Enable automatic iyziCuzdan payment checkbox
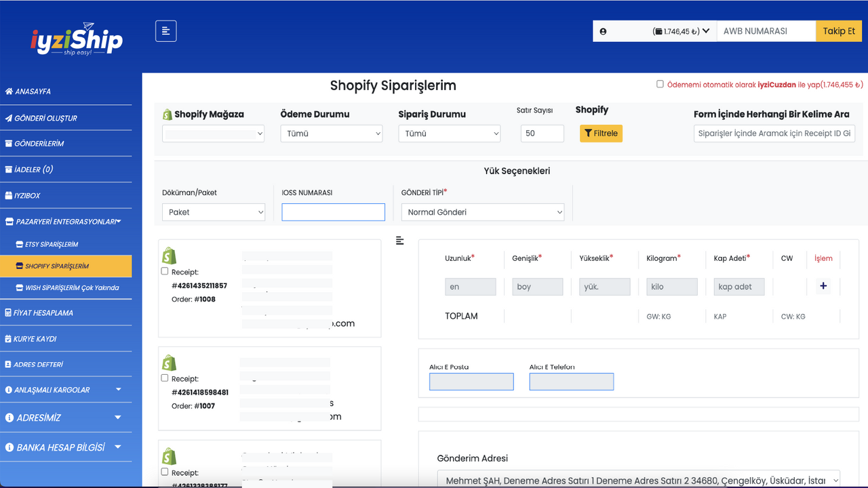Image resolution: width=868 pixels, height=488 pixels. (660, 85)
